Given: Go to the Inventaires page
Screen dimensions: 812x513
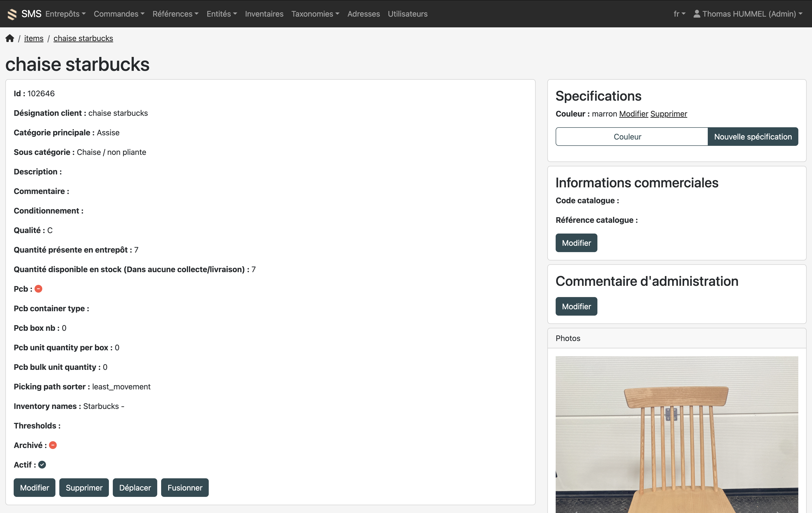Looking at the screenshot, I should point(264,14).
